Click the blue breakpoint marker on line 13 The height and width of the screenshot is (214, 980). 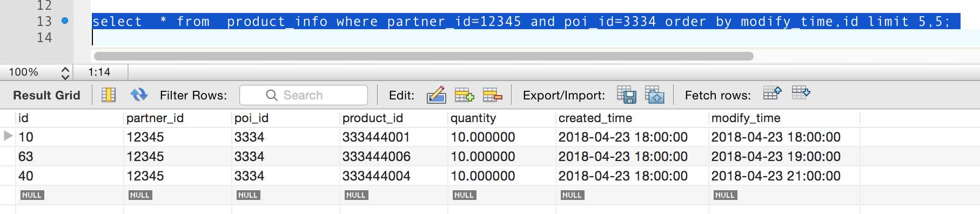[65, 21]
